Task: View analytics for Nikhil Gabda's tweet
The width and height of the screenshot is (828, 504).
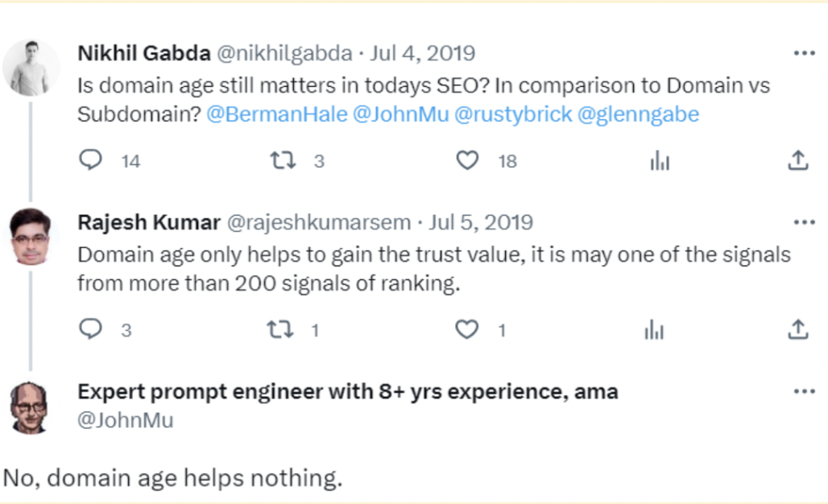Action: coord(660,162)
